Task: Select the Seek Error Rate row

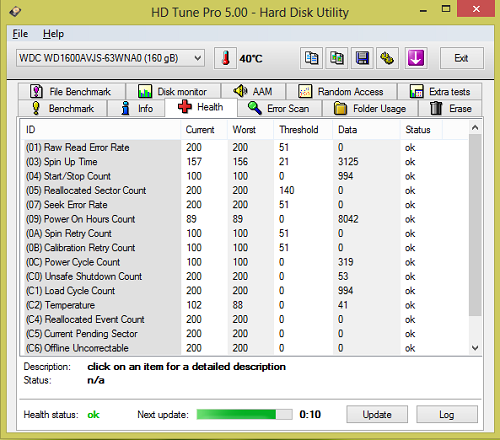Action: tap(244, 205)
